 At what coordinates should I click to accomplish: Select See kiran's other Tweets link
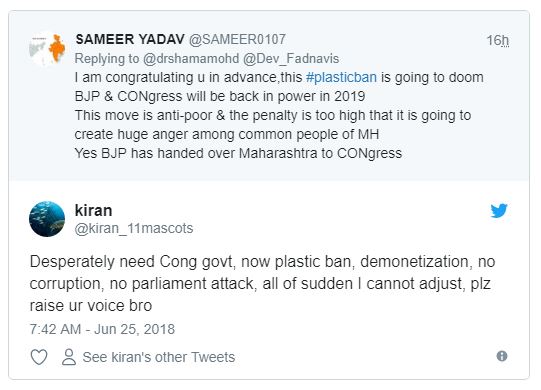(x=159, y=357)
